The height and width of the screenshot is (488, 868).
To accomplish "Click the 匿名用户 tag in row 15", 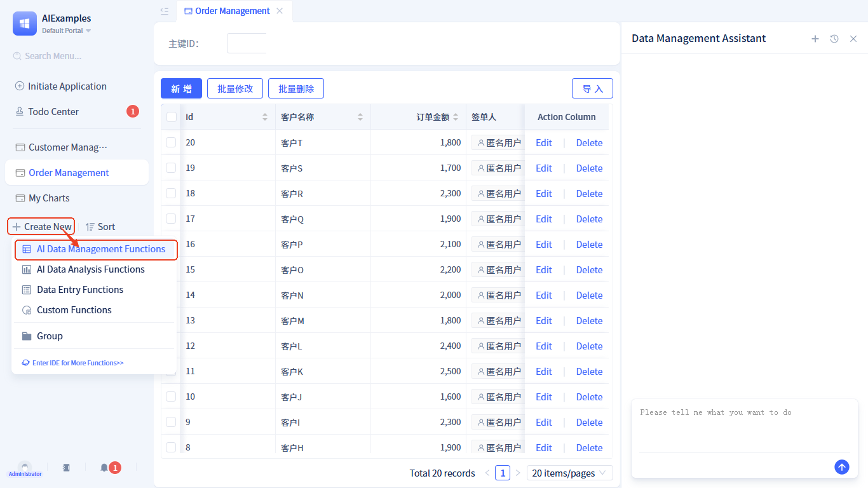I will click(499, 269).
